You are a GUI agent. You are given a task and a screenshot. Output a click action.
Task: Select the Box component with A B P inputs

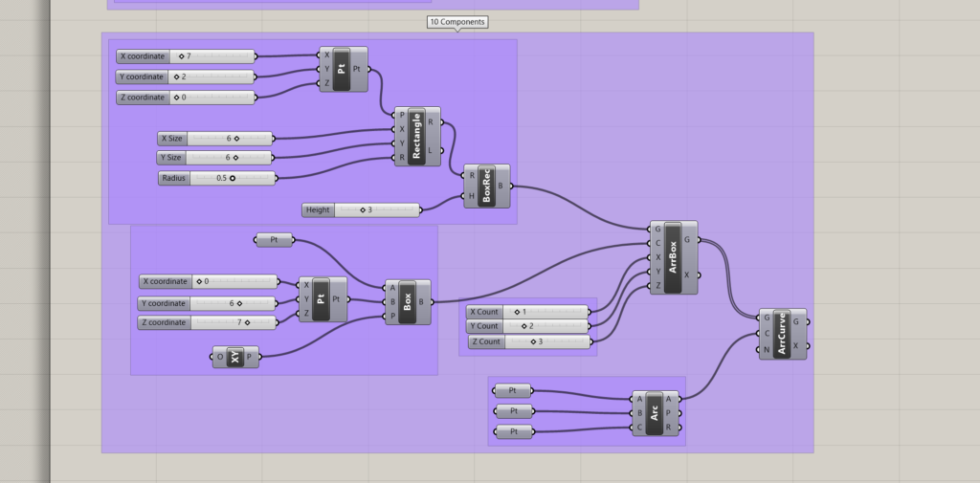[x=408, y=302]
